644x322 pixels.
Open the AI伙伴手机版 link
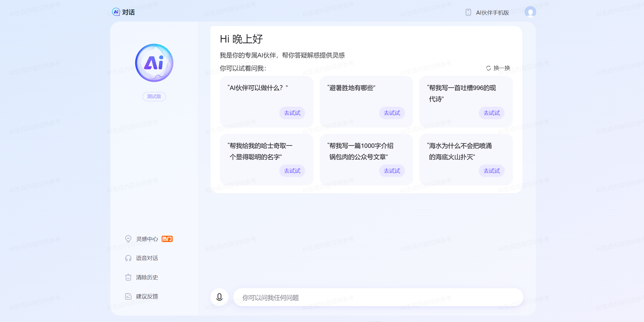pos(492,13)
